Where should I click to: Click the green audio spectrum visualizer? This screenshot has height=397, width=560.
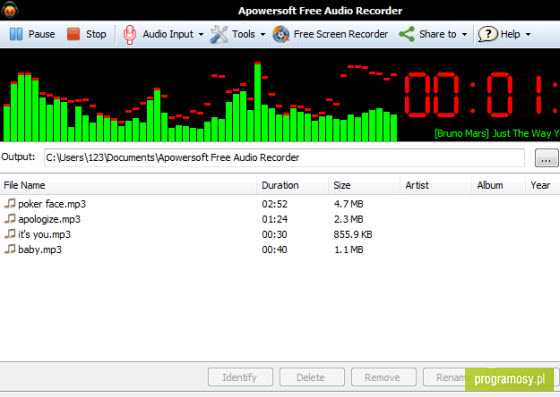click(x=200, y=102)
